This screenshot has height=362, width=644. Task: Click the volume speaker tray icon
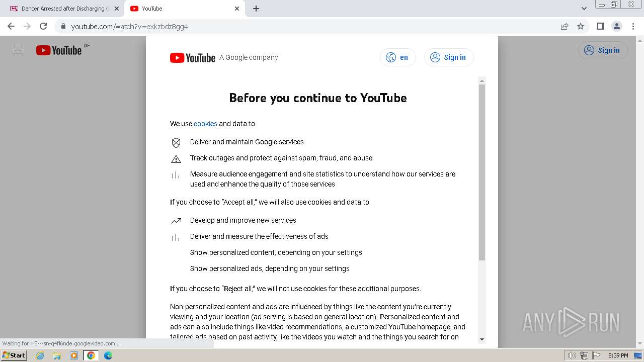pyautogui.click(x=572, y=355)
